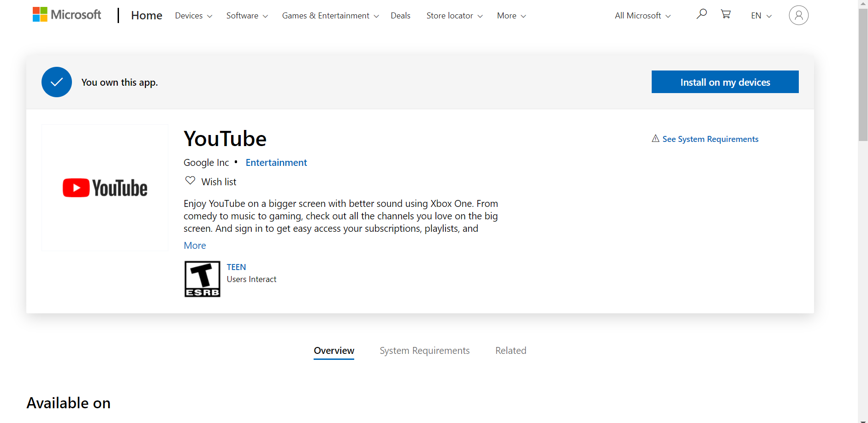Open the account profile avatar icon
The image size is (868, 423).
tap(798, 15)
